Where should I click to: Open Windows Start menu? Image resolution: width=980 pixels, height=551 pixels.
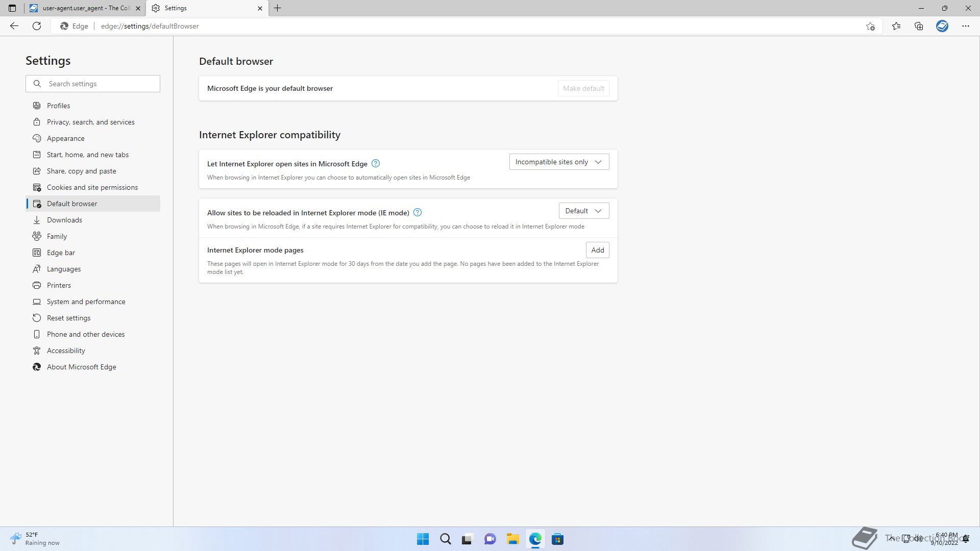[423, 539]
